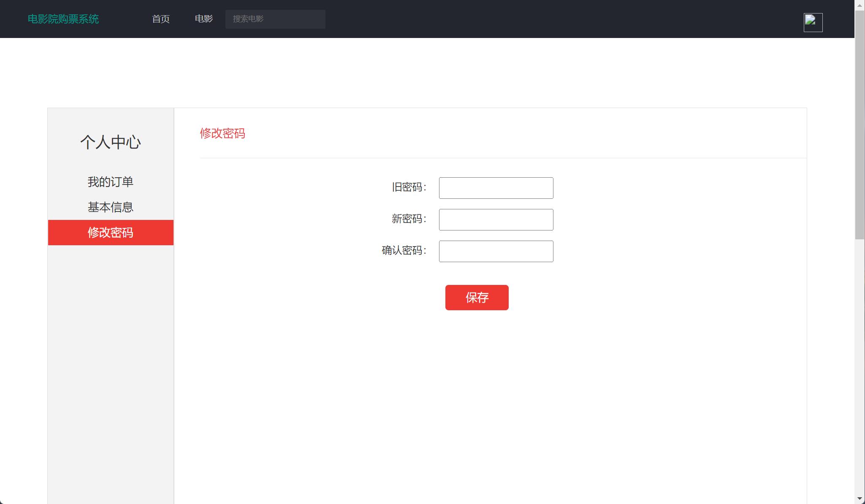Screen dimensions: 865x504
Task: Focus the 旧密码 input field
Action: click(496, 188)
